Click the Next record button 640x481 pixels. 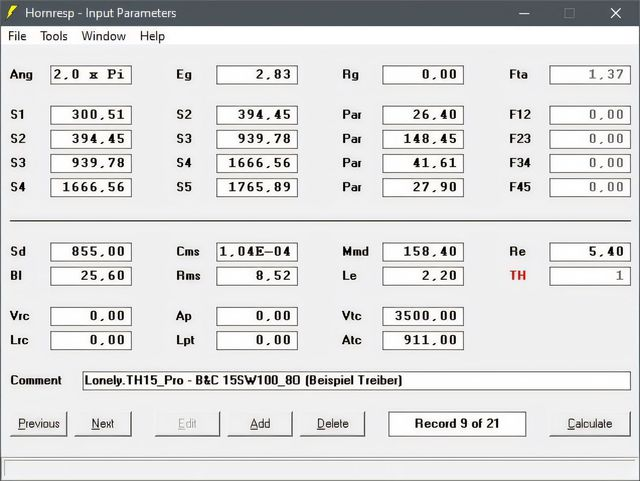(103, 424)
